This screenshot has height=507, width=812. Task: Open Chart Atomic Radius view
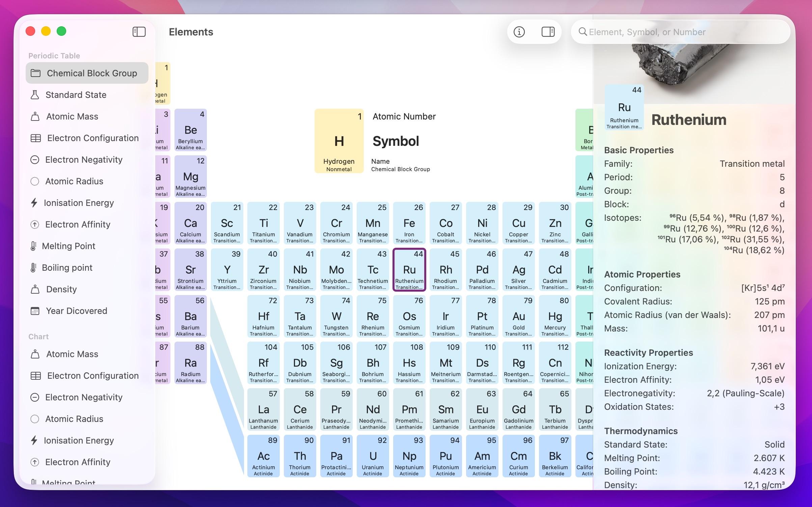(87, 419)
